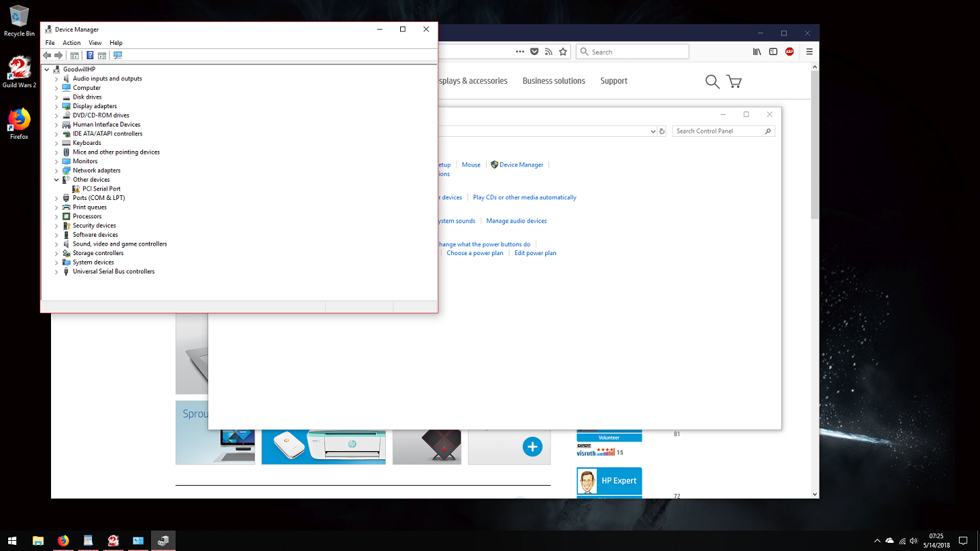
Task: Click Device Manager taskbar button
Action: pos(163,541)
